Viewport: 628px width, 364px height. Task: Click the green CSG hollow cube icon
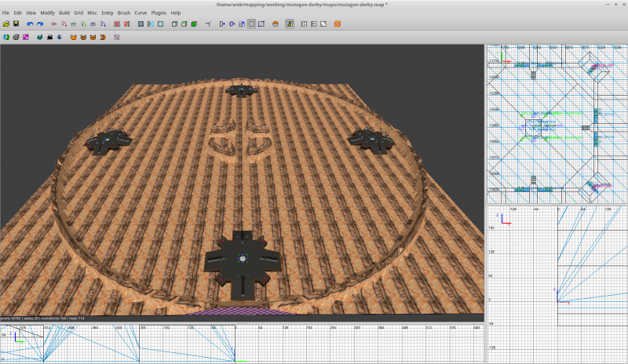click(194, 24)
